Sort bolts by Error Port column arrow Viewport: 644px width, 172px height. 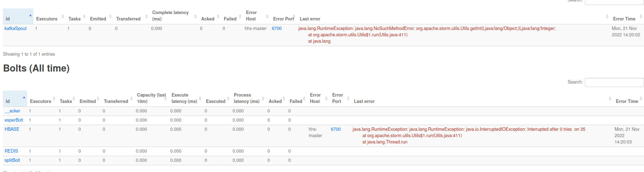coord(348,99)
